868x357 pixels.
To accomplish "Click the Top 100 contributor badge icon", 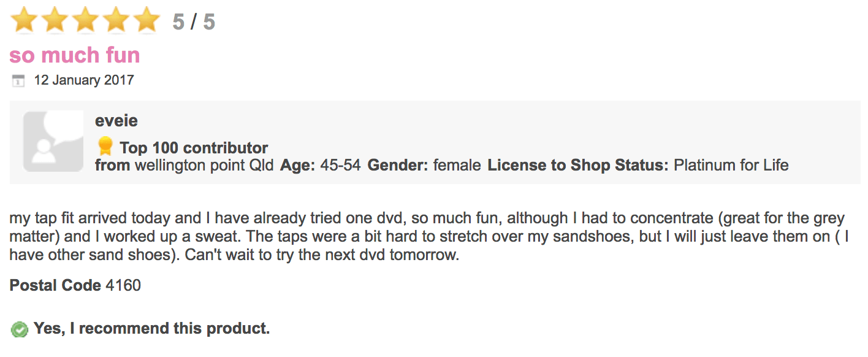I will click(105, 147).
